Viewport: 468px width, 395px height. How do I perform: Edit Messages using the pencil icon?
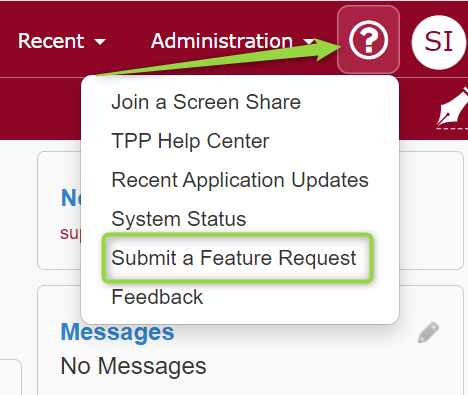428,332
